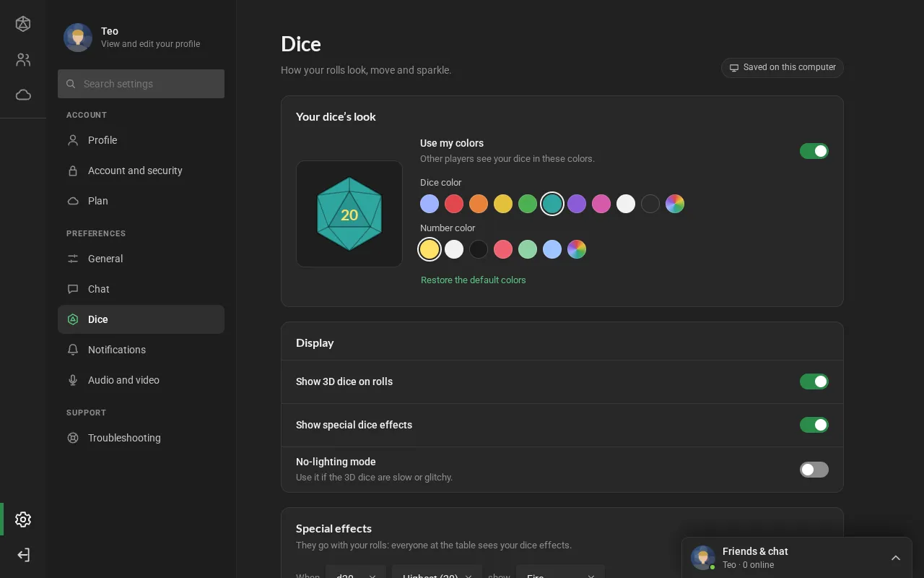Pick the orange dice color swatch
Image resolution: width=924 pixels, height=578 pixels.
click(479, 204)
